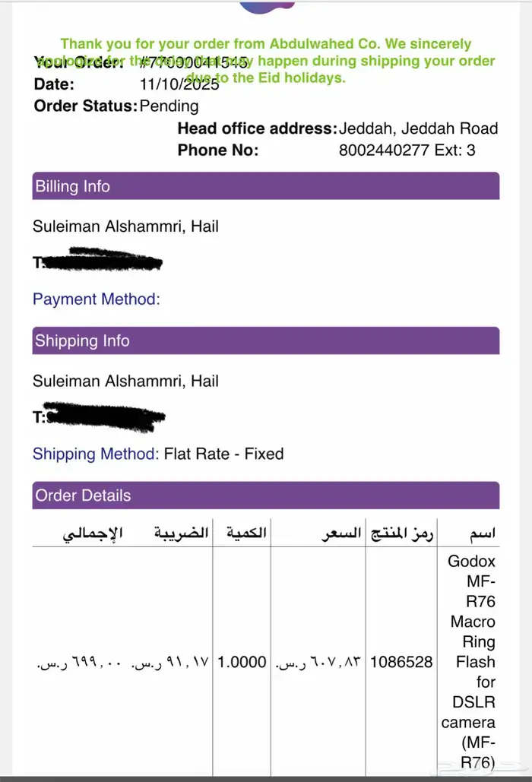The width and height of the screenshot is (532, 782).
Task: Click the redacted phone under Shipping Info
Action: (x=100, y=415)
